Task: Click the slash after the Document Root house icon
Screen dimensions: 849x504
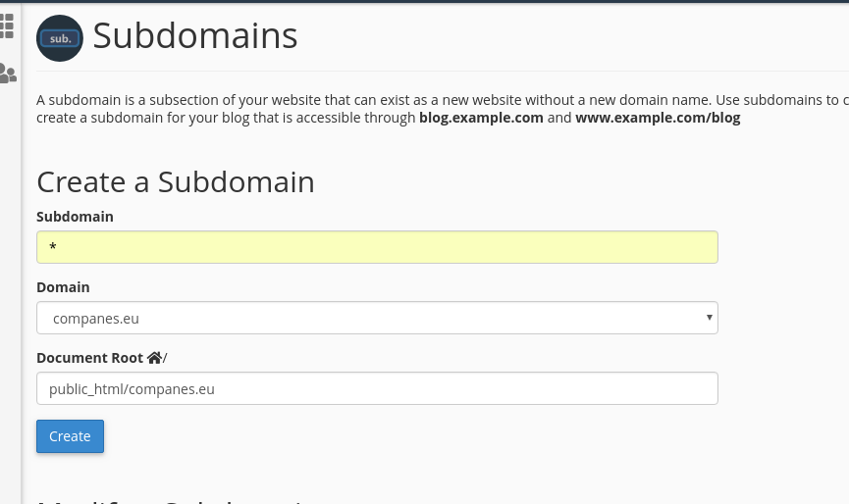Action: 165,358
